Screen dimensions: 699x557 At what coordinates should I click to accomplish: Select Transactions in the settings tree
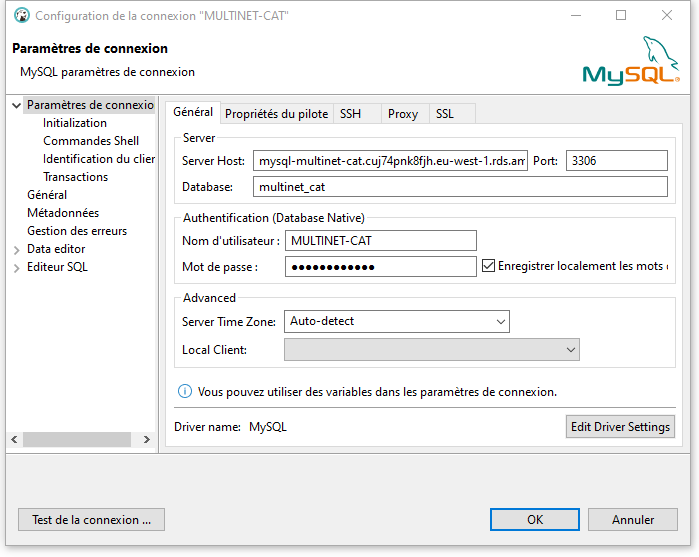tap(75, 177)
